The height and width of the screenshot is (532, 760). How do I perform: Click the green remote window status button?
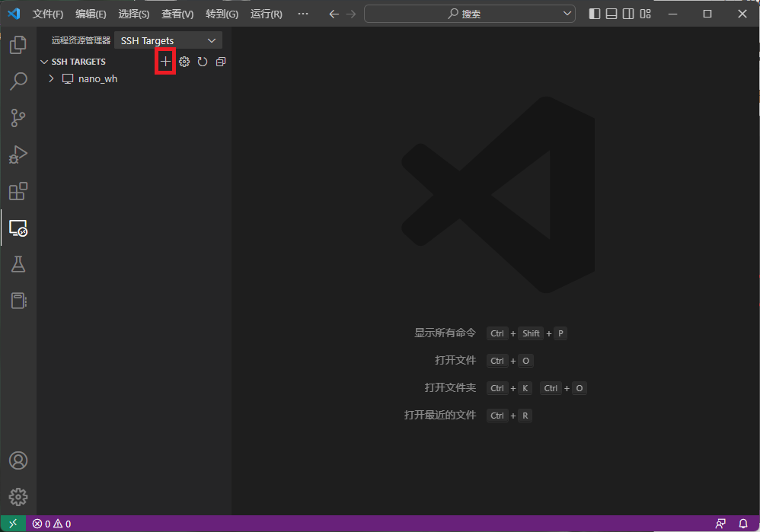pyautogui.click(x=13, y=524)
